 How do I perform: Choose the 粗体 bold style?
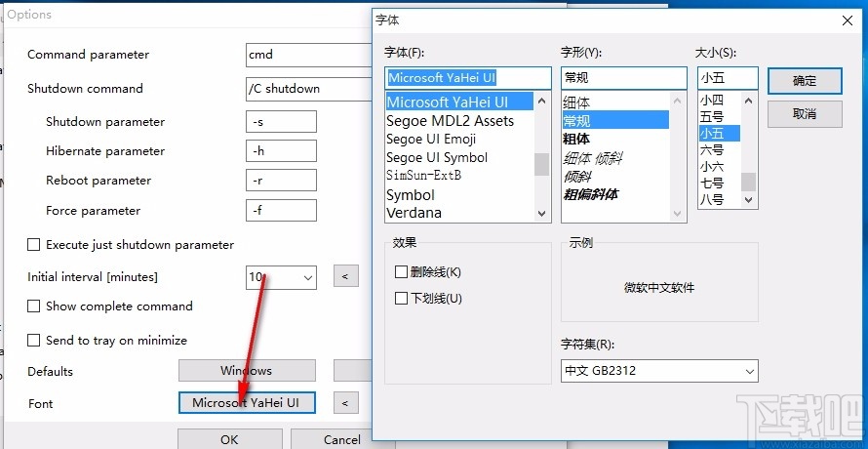615,139
